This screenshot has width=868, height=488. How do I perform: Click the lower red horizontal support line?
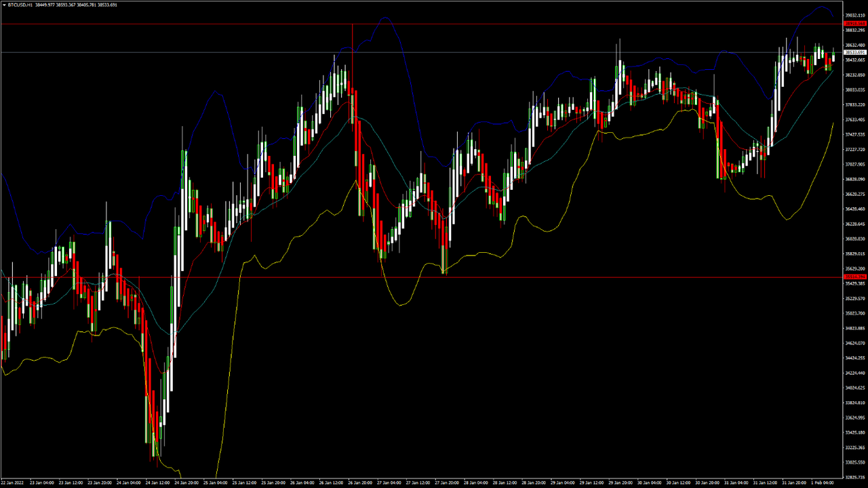[x=420, y=277]
